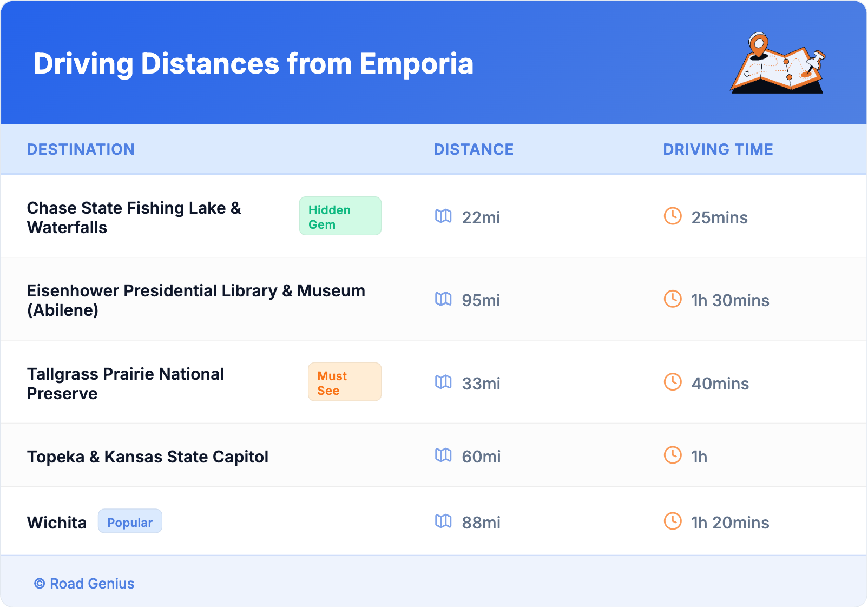
Task: Click the map illustration in header
Action: (x=778, y=63)
